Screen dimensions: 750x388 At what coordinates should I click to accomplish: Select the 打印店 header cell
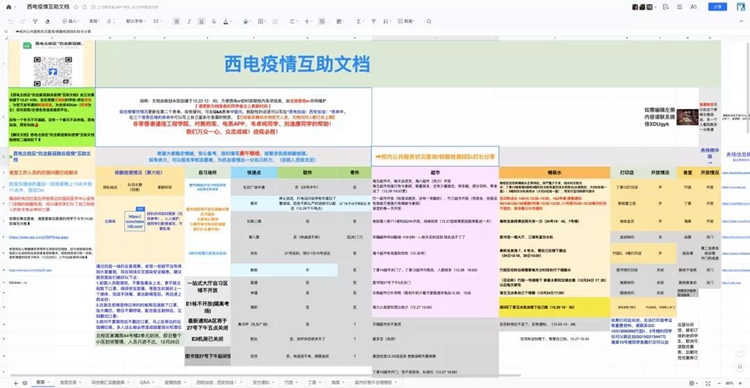[626, 172]
